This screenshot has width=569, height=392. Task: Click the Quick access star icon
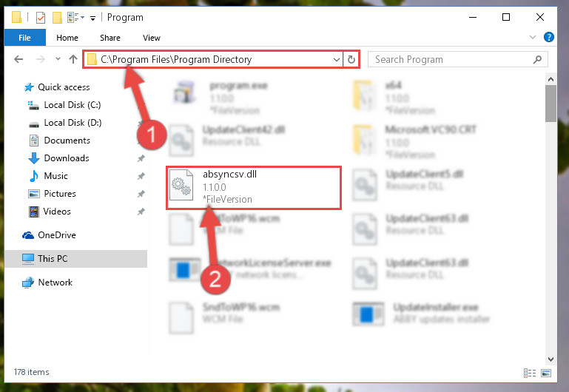coord(29,87)
